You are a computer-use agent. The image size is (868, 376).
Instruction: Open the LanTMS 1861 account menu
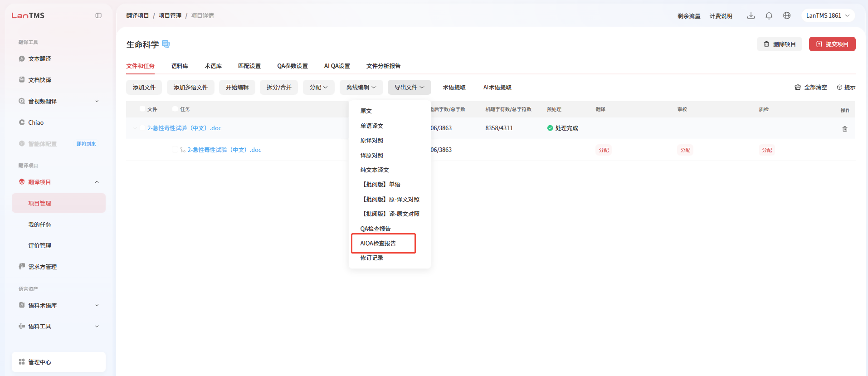(x=828, y=15)
